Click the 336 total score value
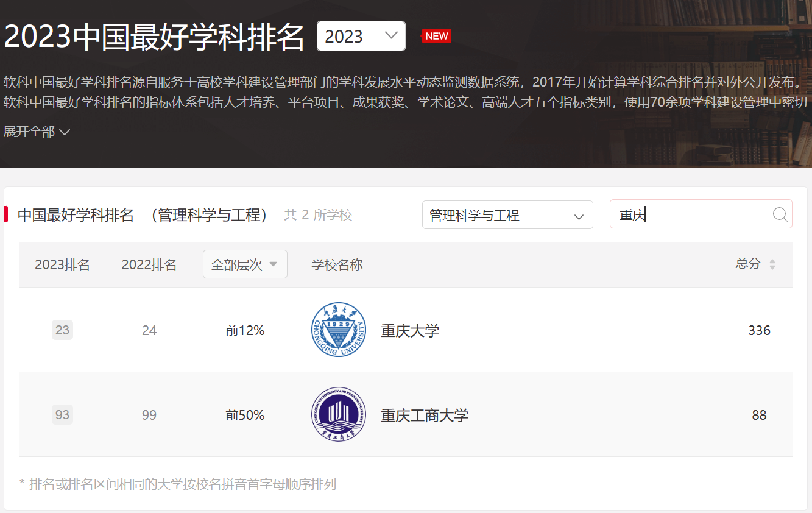This screenshot has width=812, height=513. [x=759, y=330]
